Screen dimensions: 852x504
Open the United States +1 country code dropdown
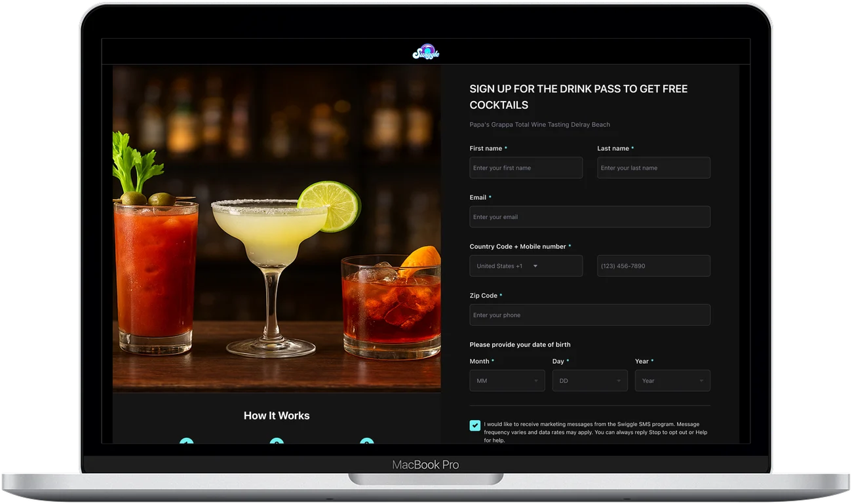(526, 266)
